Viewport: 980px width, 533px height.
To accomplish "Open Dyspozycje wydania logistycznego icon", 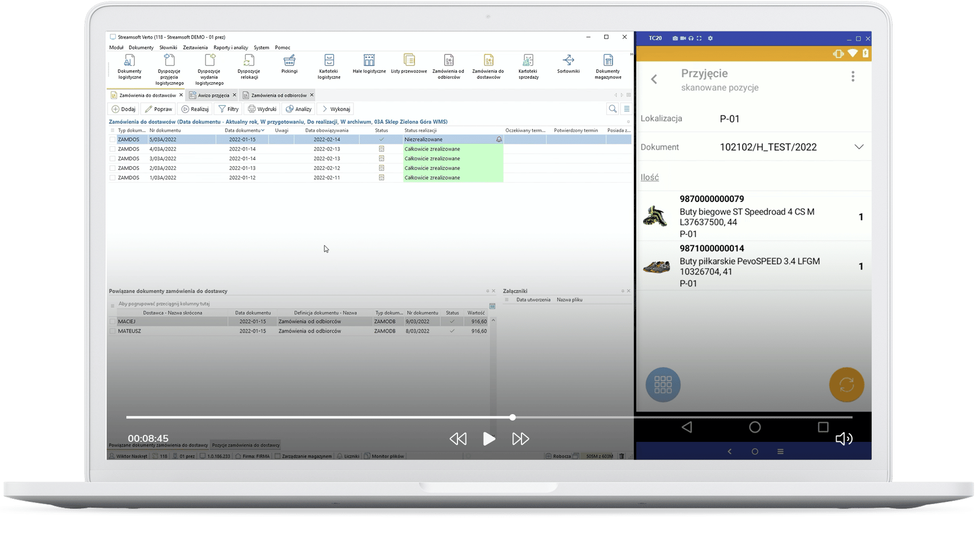I will 209,69.
